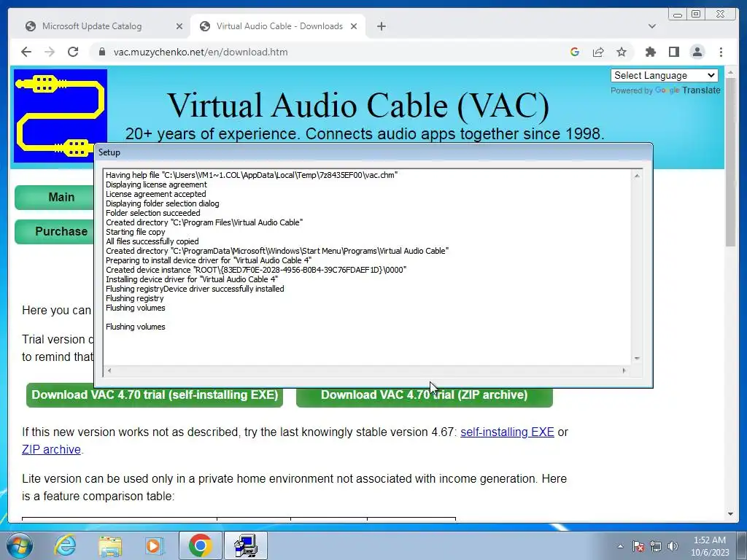Close the Microsoft Update Catalog tab
Image resolution: width=747 pixels, height=560 pixels.
179,26
